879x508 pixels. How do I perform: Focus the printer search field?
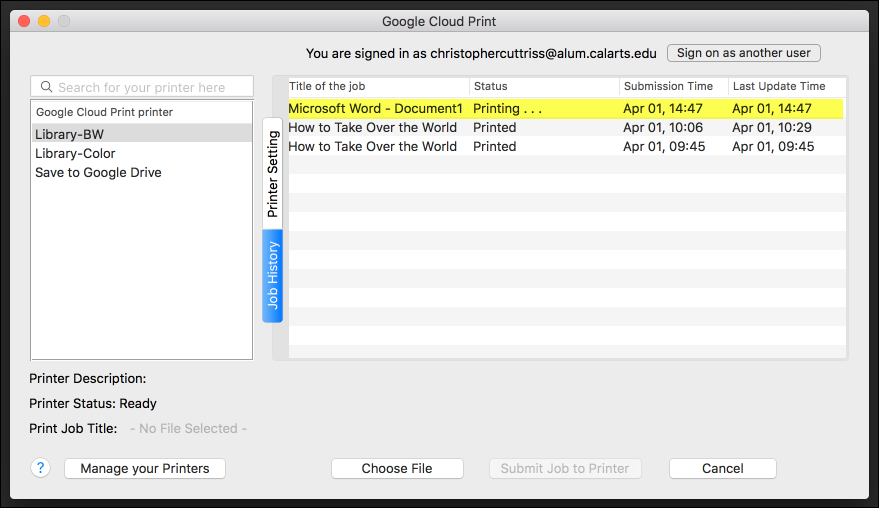tap(142, 87)
